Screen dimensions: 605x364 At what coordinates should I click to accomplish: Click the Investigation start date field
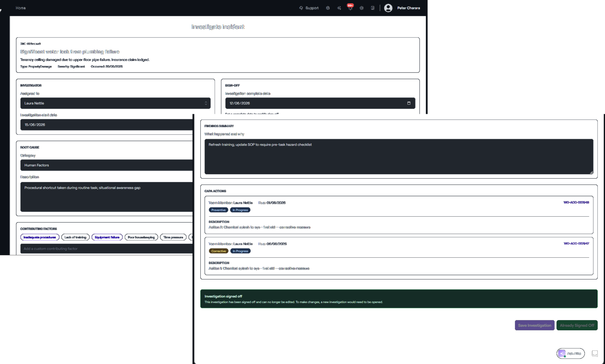pyautogui.click(x=107, y=125)
